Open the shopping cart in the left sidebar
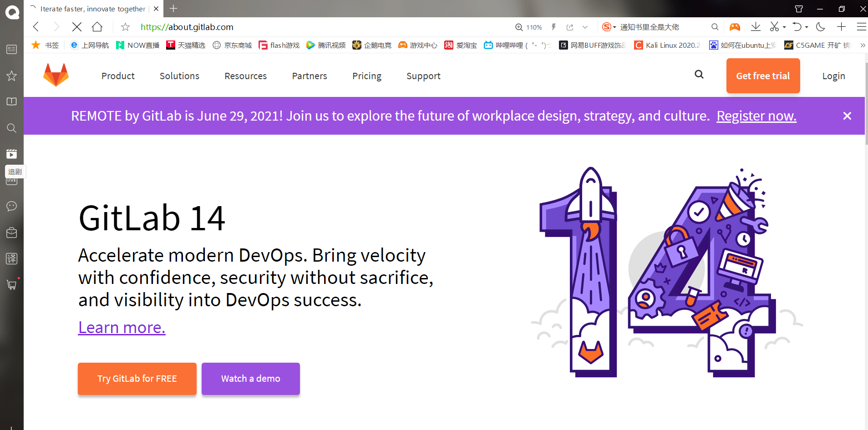Screen dimensions: 868x430 coord(11,284)
